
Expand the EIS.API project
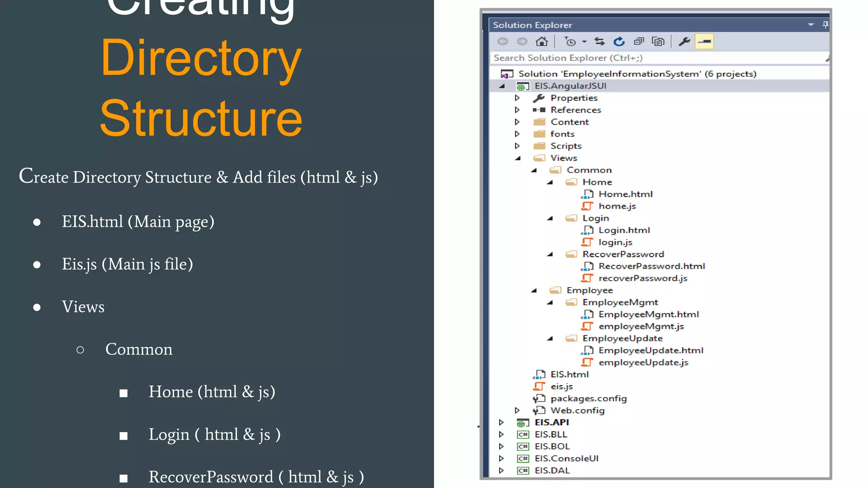(501, 422)
